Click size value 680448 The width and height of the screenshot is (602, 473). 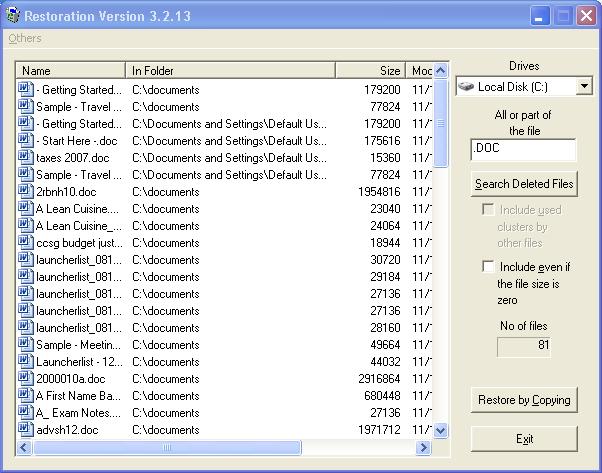tap(382, 396)
